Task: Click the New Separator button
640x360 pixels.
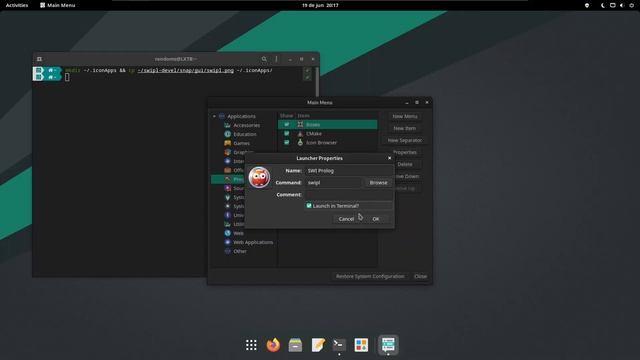Action: (404, 140)
